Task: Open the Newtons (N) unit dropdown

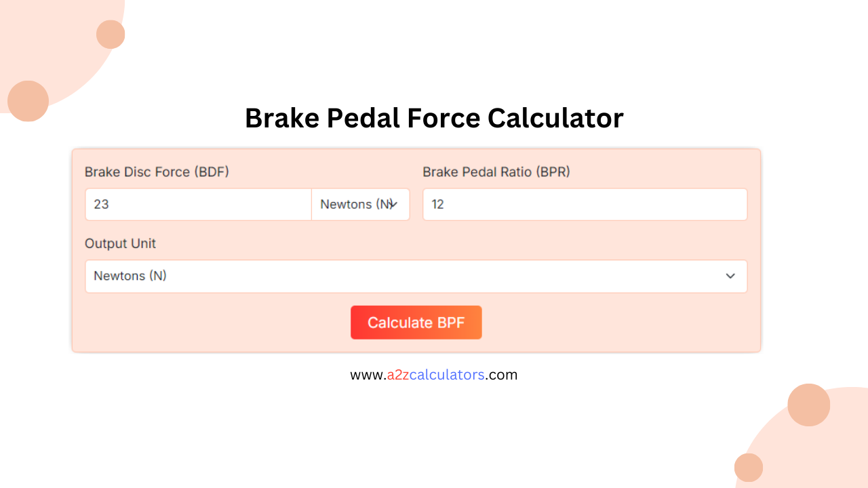Action: (360, 204)
